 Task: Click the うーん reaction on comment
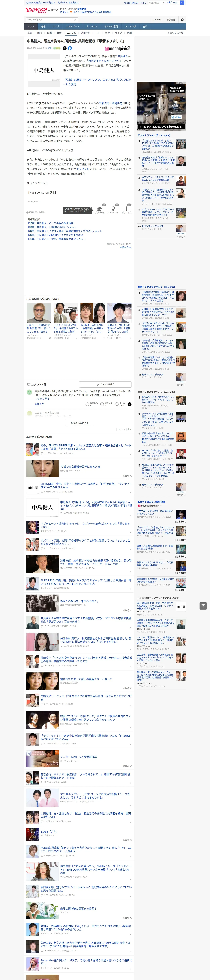point(120,404)
